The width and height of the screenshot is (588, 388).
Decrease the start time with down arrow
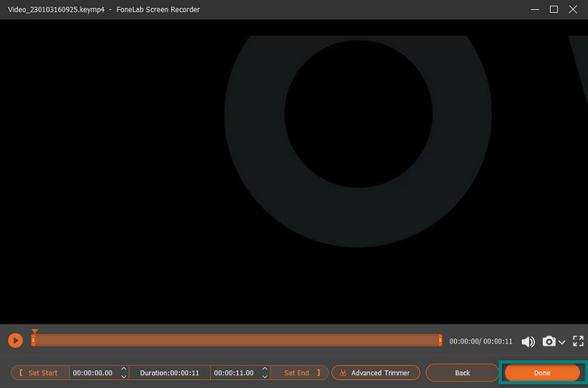124,376
